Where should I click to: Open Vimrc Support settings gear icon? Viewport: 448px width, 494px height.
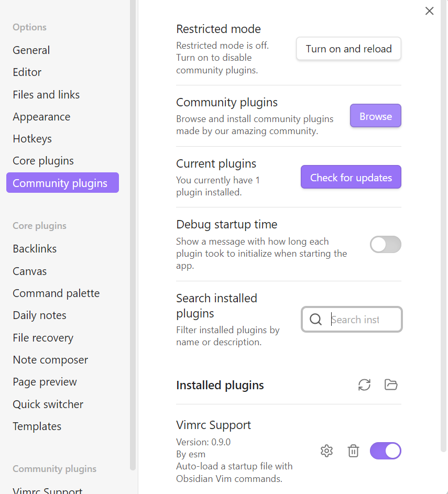tap(326, 451)
